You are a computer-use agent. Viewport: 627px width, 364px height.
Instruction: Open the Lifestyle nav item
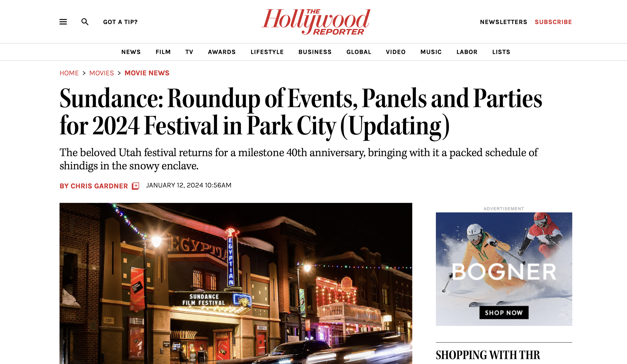pyautogui.click(x=267, y=52)
